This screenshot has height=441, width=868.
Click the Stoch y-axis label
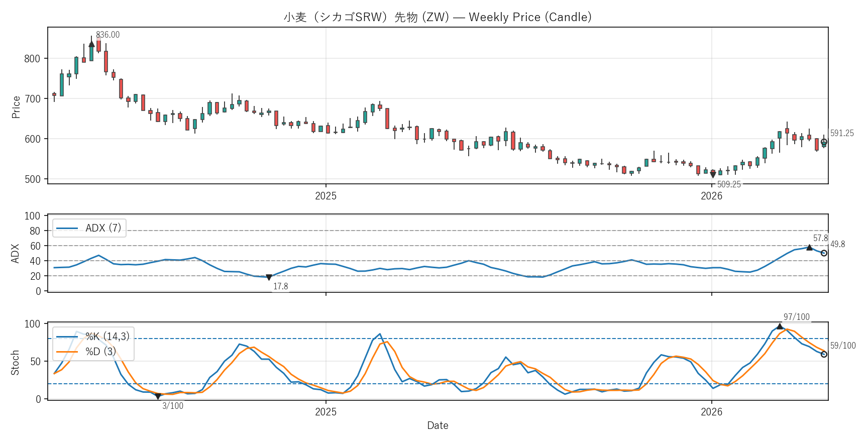click(x=15, y=363)
